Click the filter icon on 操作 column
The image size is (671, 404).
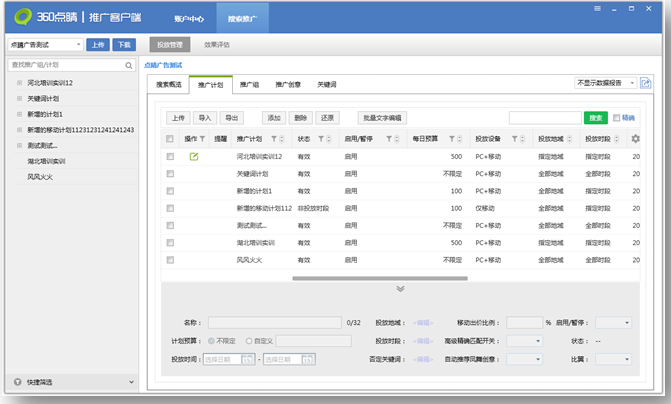tap(202, 139)
